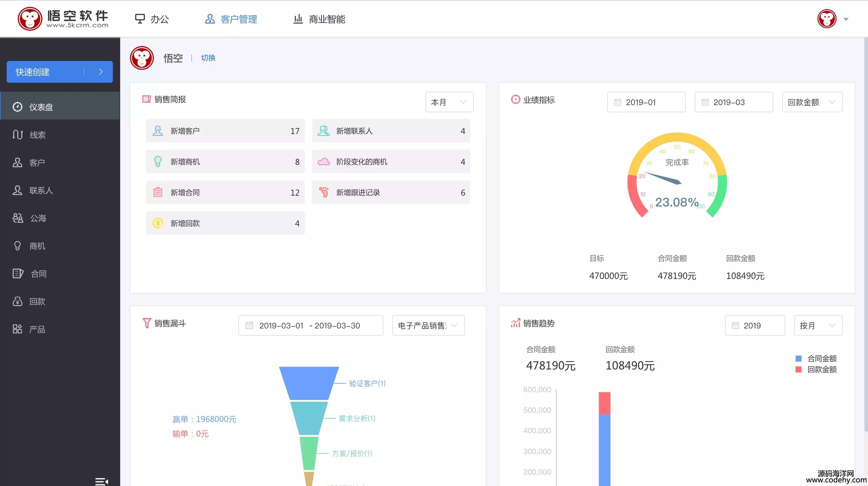Click 新增商机 count 8
This screenshot has height=486, width=868.
click(x=297, y=162)
